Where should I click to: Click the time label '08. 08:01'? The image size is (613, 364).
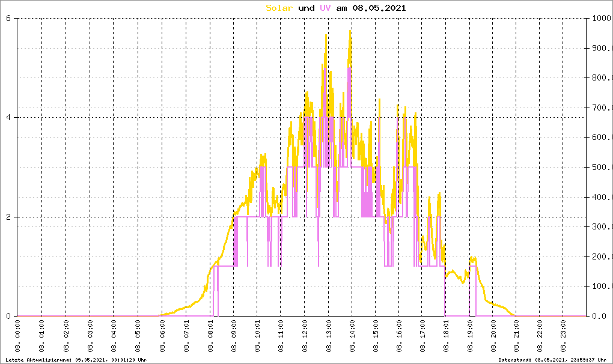click(x=210, y=336)
